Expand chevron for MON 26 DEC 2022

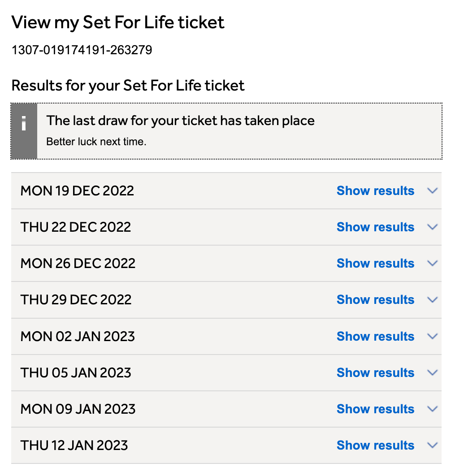432,263
